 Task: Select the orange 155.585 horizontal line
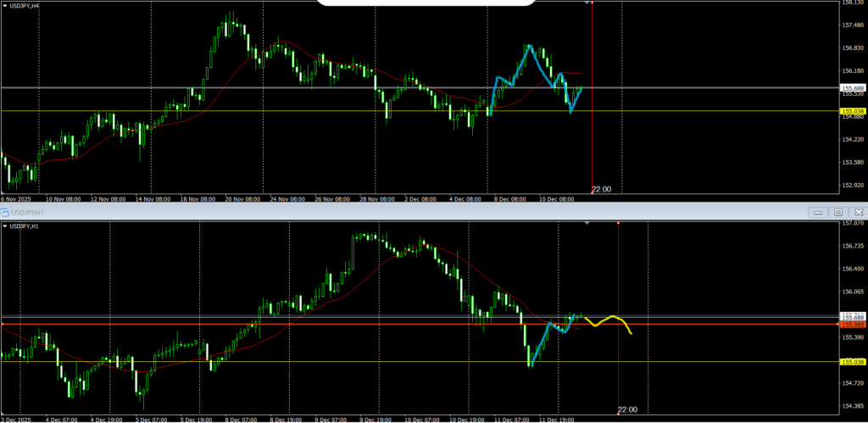point(254,324)
